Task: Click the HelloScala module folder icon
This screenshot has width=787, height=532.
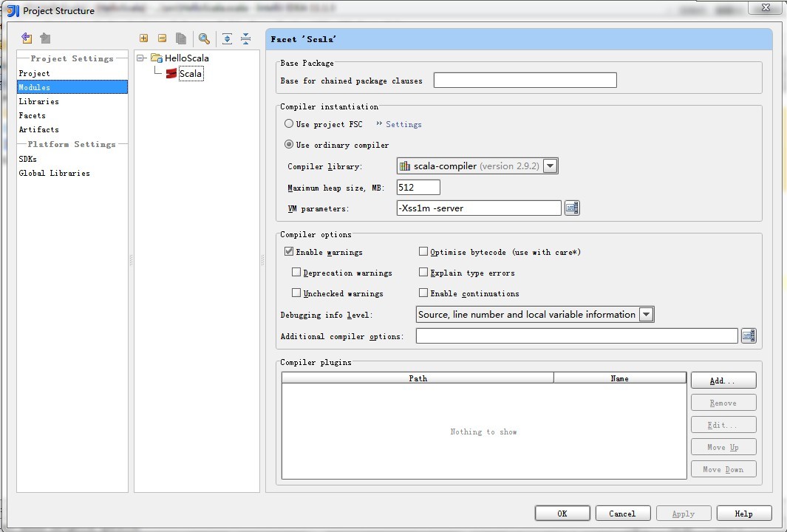Action: coord(157,58)
